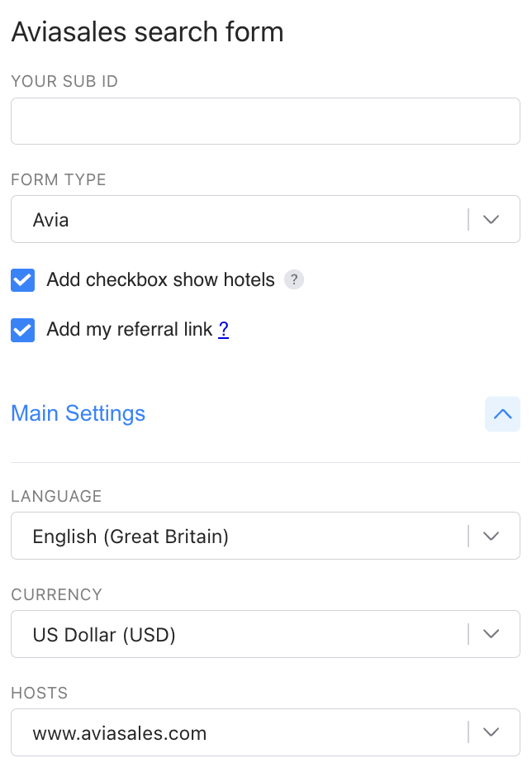Click the FORM TYPE field label
532x782 pixels.
[x=59, y=179]
